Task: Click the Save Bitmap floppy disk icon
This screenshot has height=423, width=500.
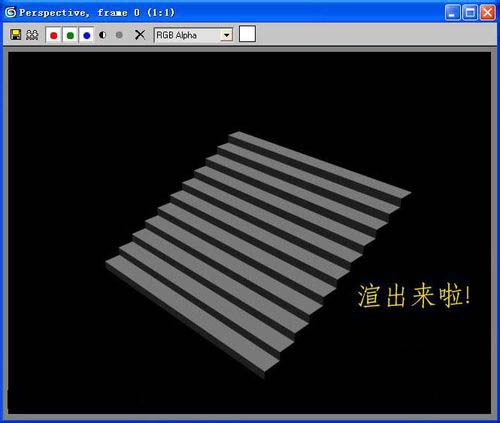Action: click(x=15, y=35)
